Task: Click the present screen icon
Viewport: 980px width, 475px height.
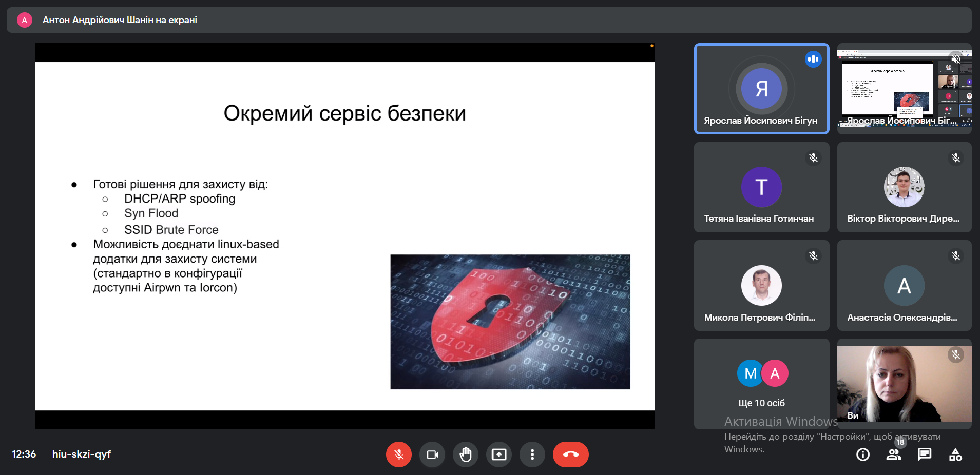Action: (499, 454)
